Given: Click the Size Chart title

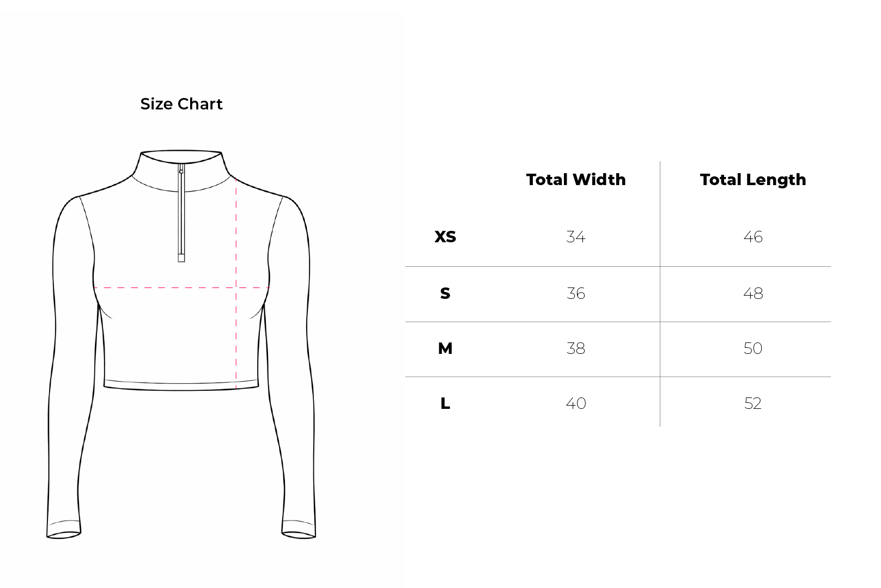Looking at the screenshot, I should pyautogui.click(x=181, y=104).
